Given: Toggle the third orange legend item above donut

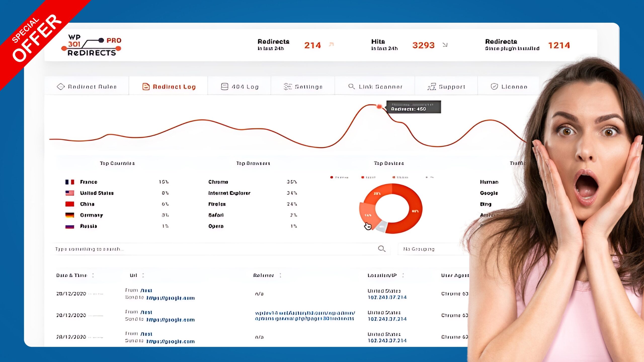Looking at the screenshot, I should point(400,177).
